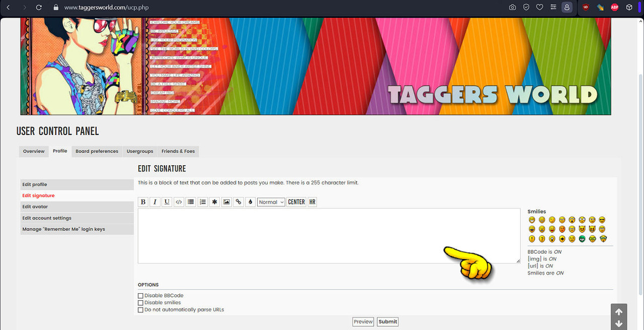Image resolution: width=644 pixels, height=330 pixels.
Task: Insert CENTER tag button
Action: click(296, 202)
